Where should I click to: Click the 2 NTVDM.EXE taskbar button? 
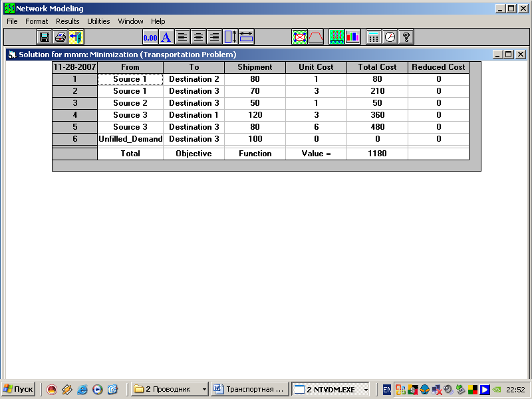[x=327, y=389]
